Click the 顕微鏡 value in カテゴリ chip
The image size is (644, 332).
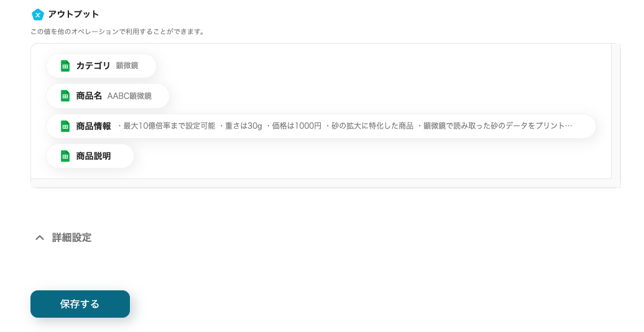pos(127,66)
